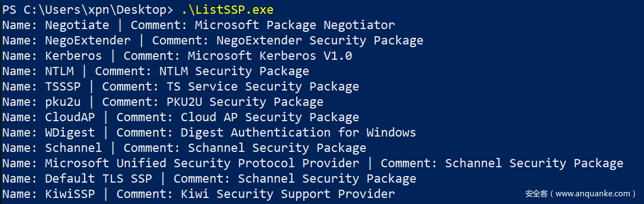The width and height of the screenshot is (644, 204).
Task: Select the Negotiate package name
Action: tap(77, 25)
